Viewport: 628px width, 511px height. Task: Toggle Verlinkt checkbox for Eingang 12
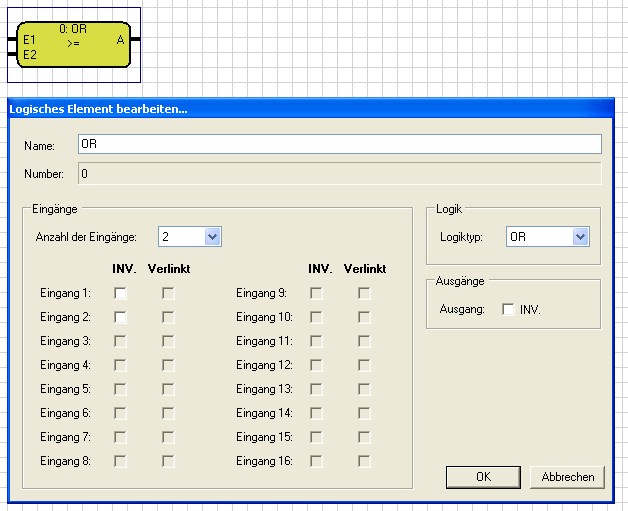364,365
